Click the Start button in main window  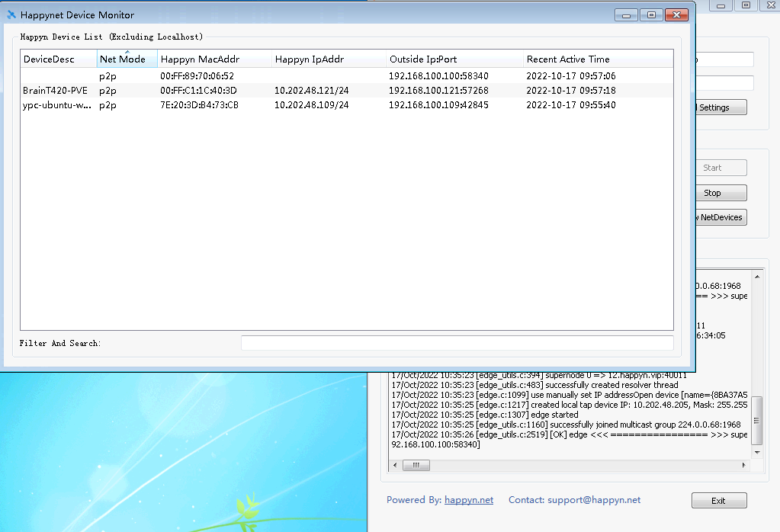coord(721,168)
